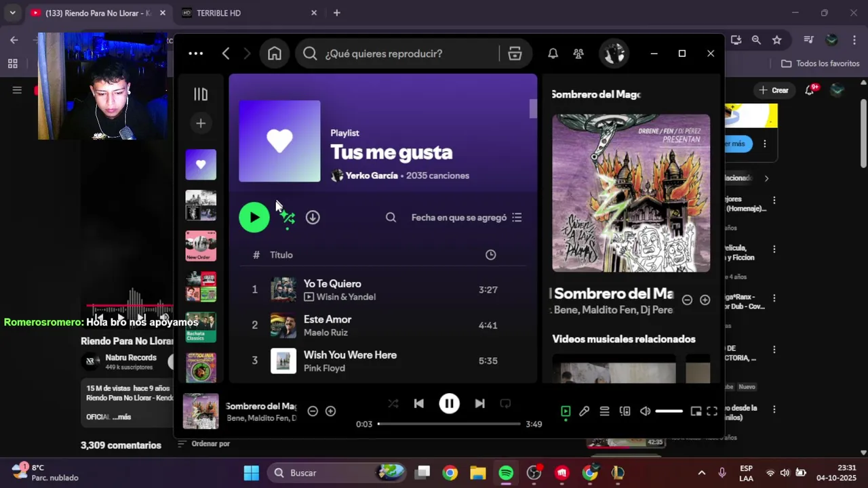Open File Explorer from the taskbar
868x488 pixels.
click(x=478, y=472)
